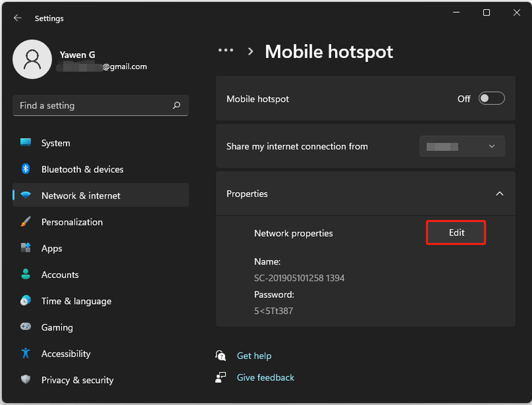Click the user profile avatar
The height and width of the screenshot is (405, 532).
coord(32,59)
